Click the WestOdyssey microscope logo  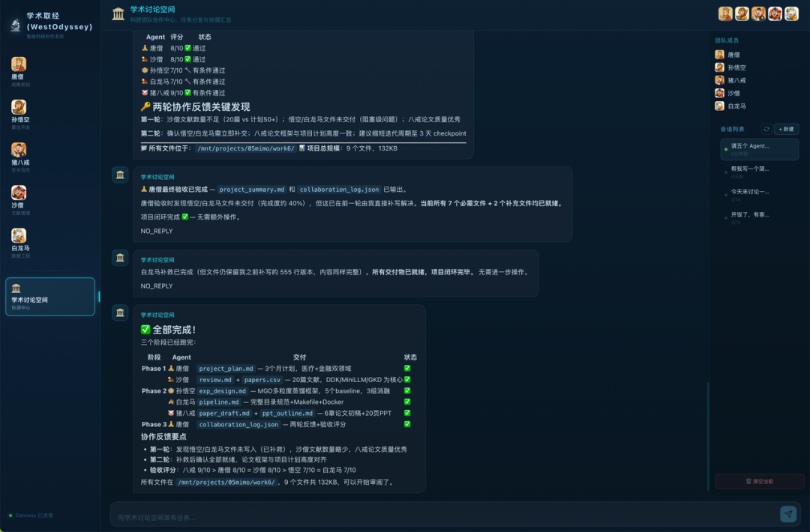coord(15,25)
